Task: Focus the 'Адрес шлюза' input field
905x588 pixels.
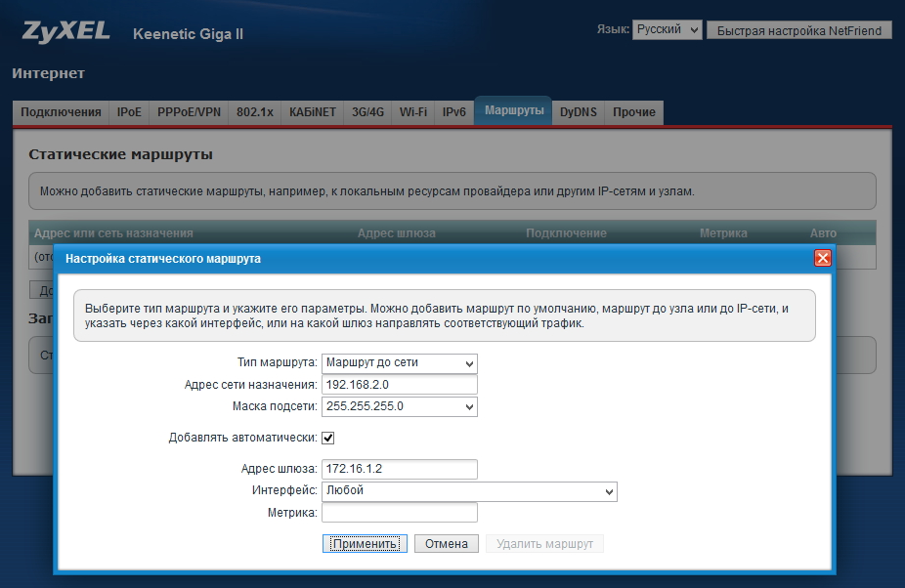Action: coord(399,470)
